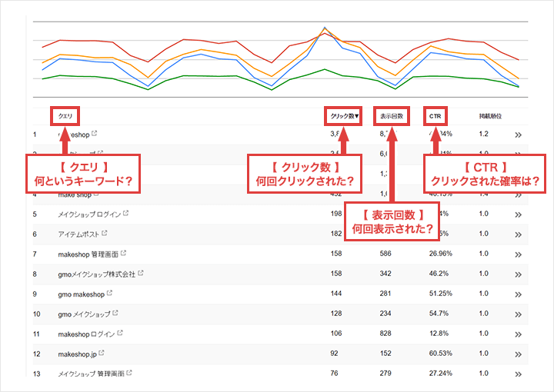Open query アイテムポスト
The image size is (554, 392).
coord(78,234)
